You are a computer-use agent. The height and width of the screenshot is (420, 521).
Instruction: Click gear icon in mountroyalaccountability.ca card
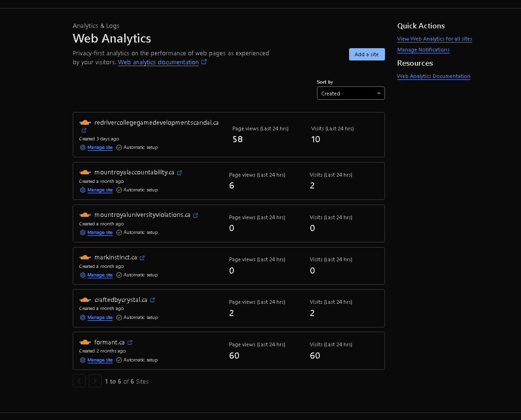coord(83,190)
